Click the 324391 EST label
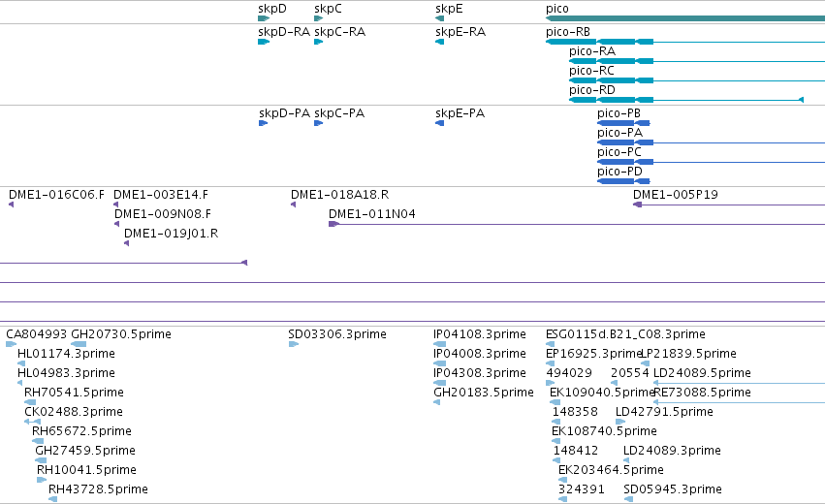 click(x=582, y=489)
